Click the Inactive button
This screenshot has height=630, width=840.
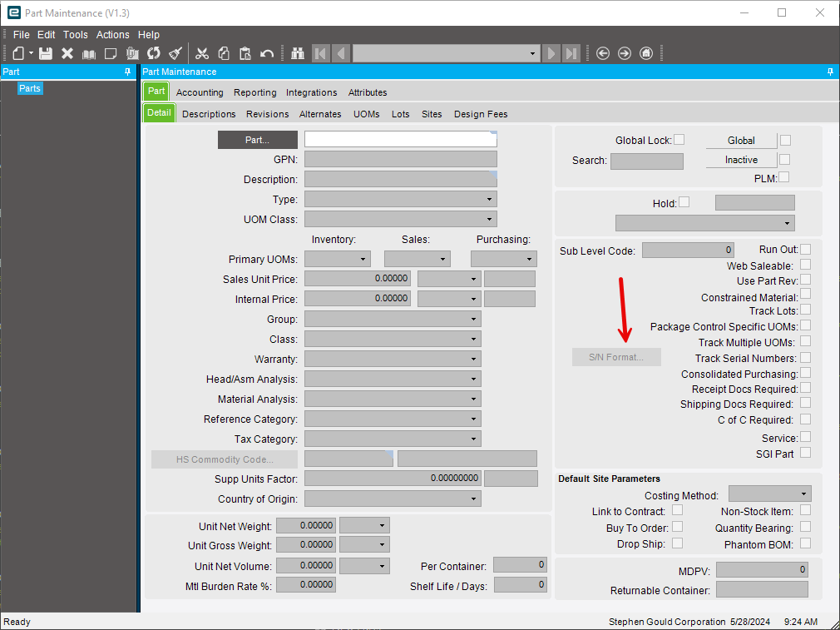[x=741, y=160]
